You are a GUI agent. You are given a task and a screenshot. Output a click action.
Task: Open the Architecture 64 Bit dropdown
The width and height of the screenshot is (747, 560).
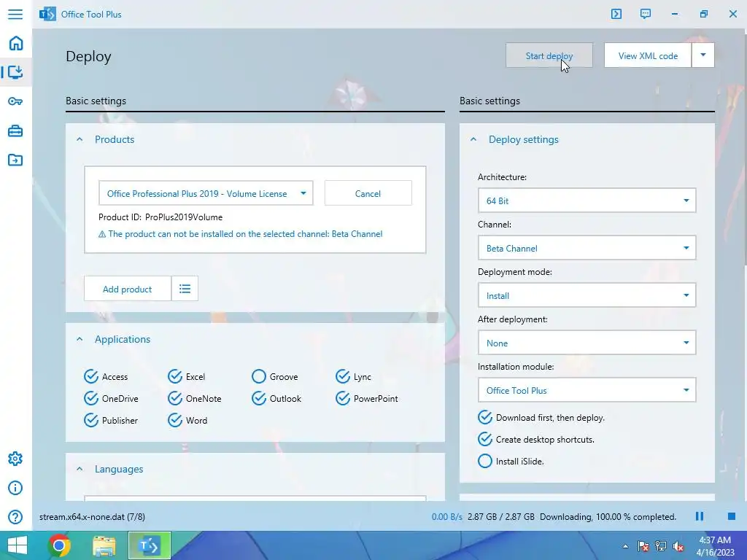[x=587, y=201]
